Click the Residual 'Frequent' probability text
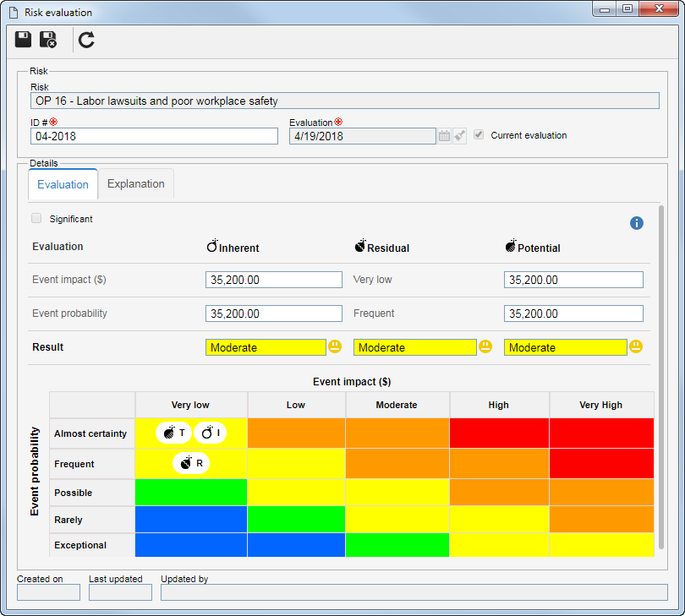This screenshot has height=616, width=685. 374,313
